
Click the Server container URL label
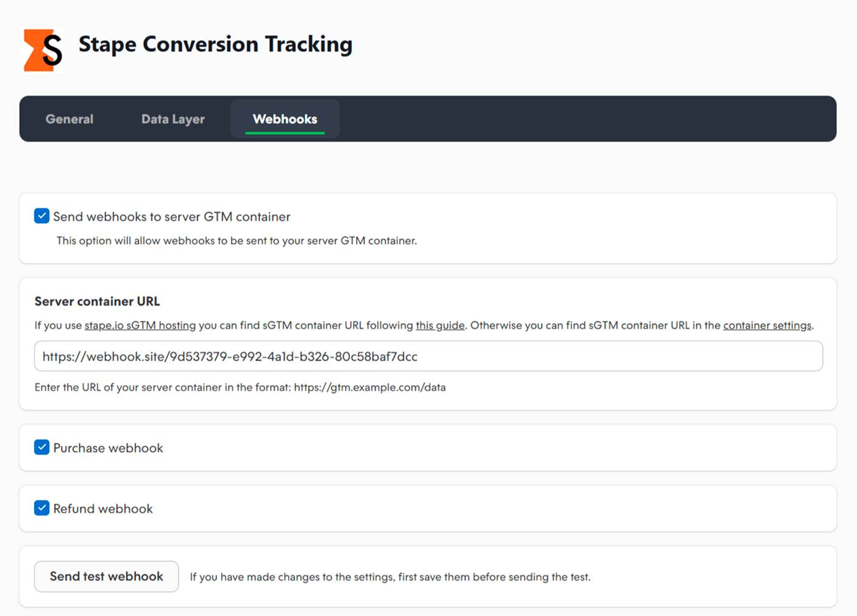[97, 301]
